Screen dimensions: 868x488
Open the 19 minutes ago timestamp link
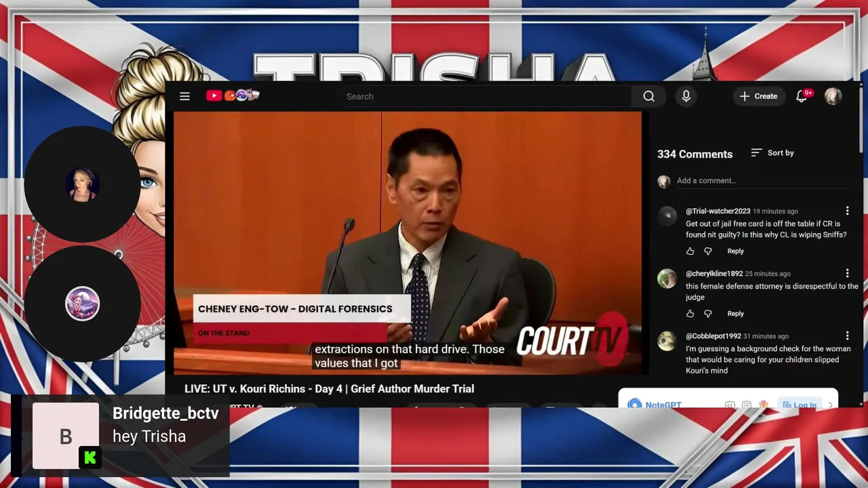tap(775, 211)
